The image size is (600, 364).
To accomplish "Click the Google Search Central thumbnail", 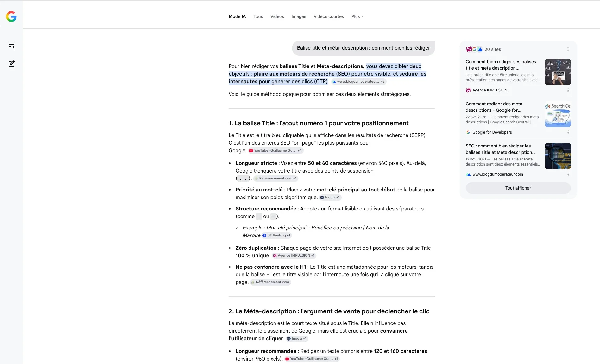I will point(558,114).
